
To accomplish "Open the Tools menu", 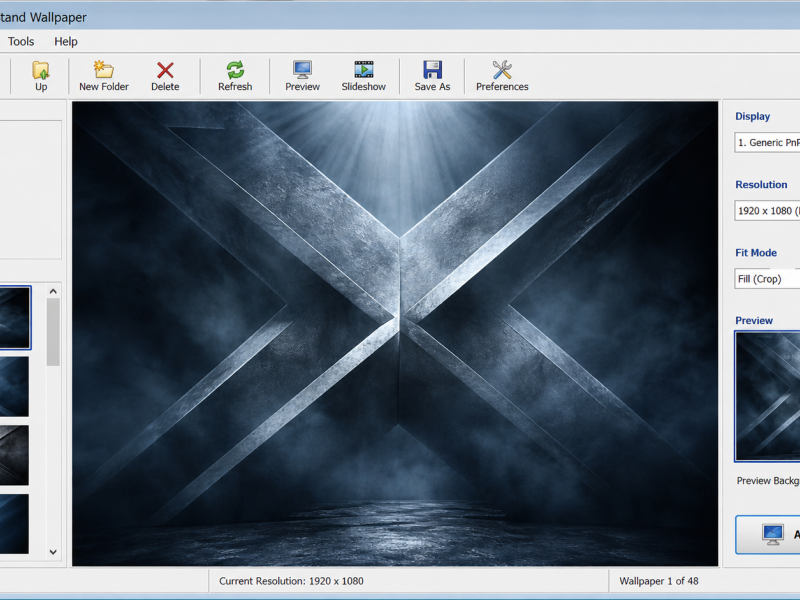I will pyautogui.click(x=21, y=41).
